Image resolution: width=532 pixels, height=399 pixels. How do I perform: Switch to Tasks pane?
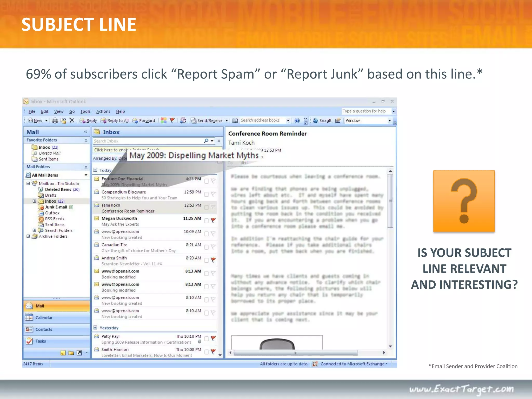tap(57, 341)
